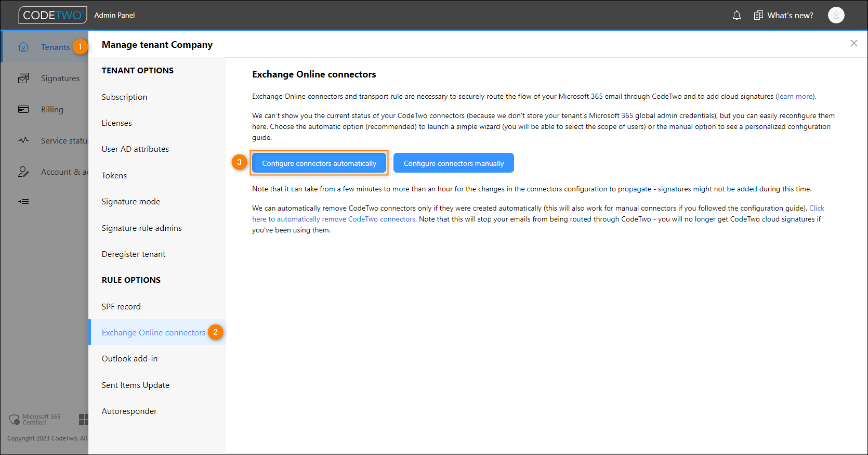This screenshot has width=868, height=455.
Task: Click Configure connectors automatically button
Action: (319, 163)
